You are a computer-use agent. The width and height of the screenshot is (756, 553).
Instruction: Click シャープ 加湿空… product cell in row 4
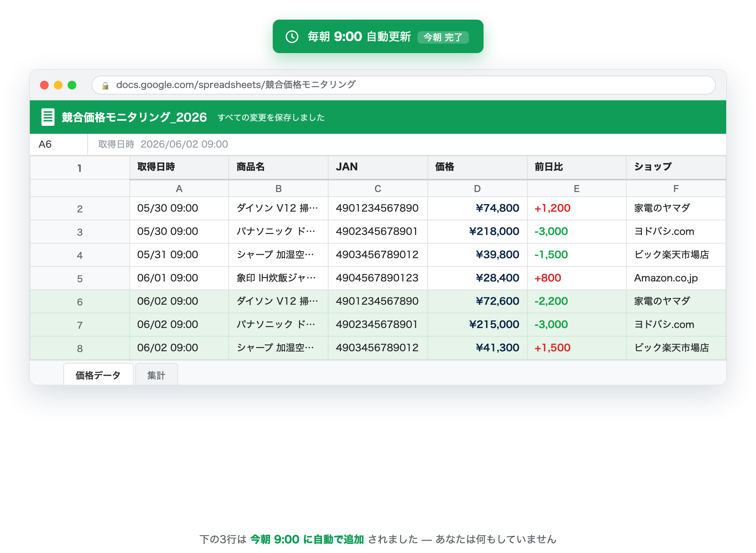(x=278, y=255)
